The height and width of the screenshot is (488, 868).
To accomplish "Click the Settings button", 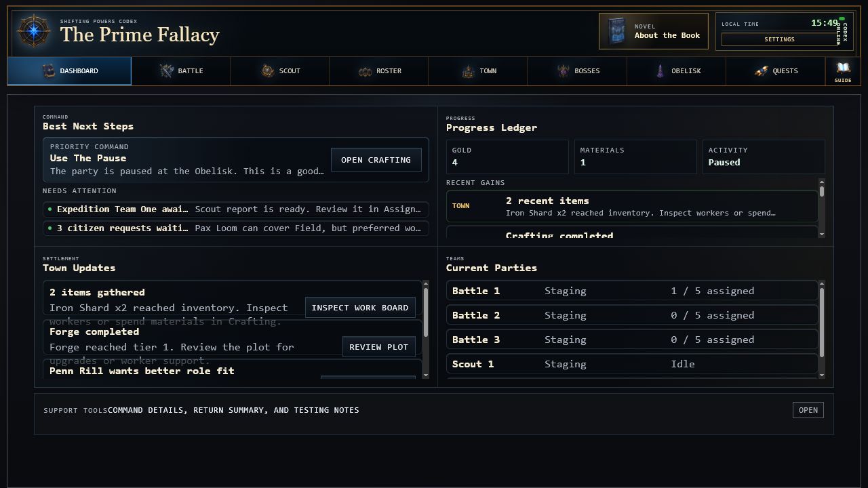I will 779,39.
